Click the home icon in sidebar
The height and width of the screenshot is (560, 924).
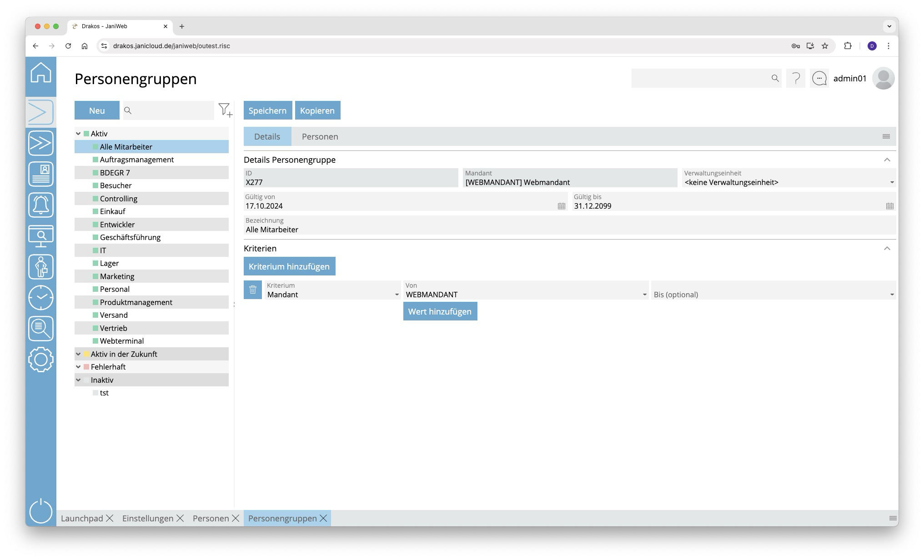[x=41, y=73]
